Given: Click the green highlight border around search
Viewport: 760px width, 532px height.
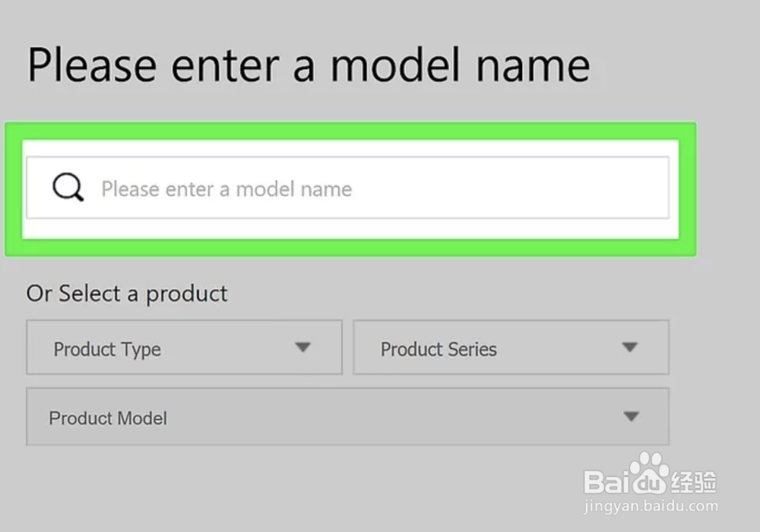Looking at the screenshot, I should 350,131.
